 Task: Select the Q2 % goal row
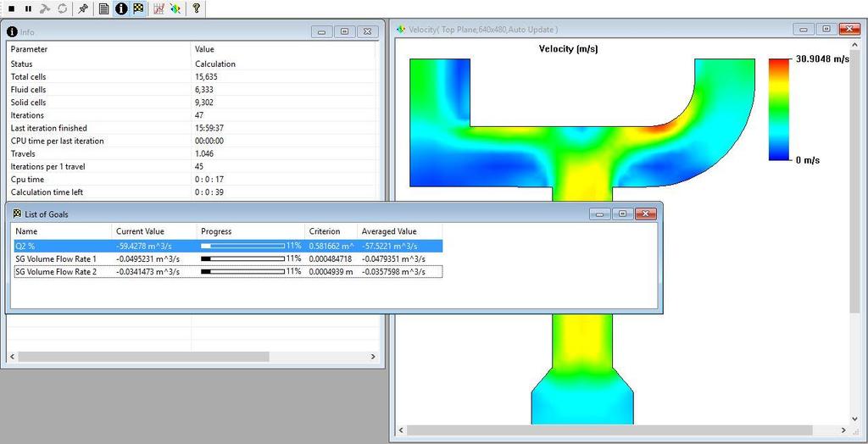click(227, 246)
